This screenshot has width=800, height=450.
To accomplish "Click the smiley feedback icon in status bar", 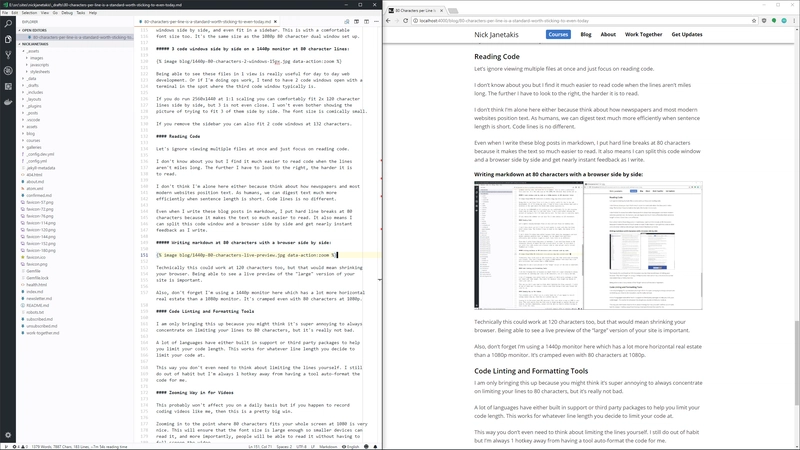I will 366,446.
